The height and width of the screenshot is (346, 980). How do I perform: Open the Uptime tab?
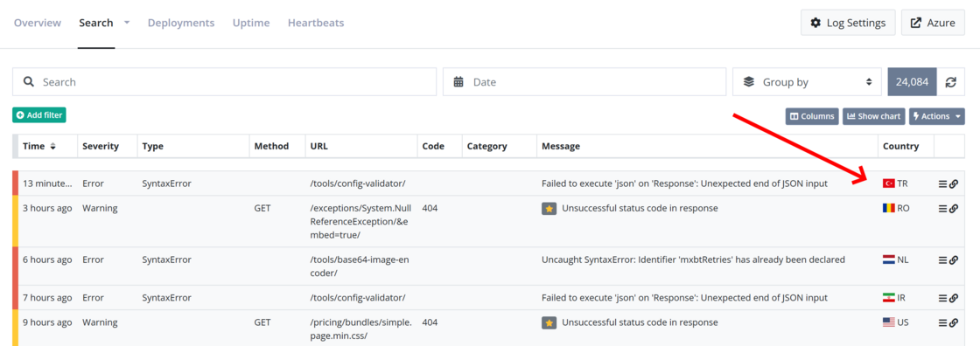[x=251, y=23]
